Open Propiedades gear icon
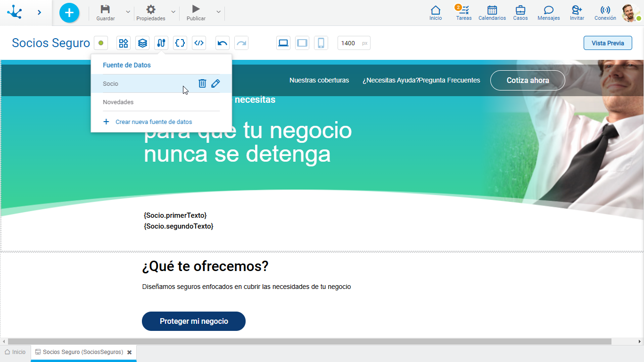644x362 pixels. point(151,9)
